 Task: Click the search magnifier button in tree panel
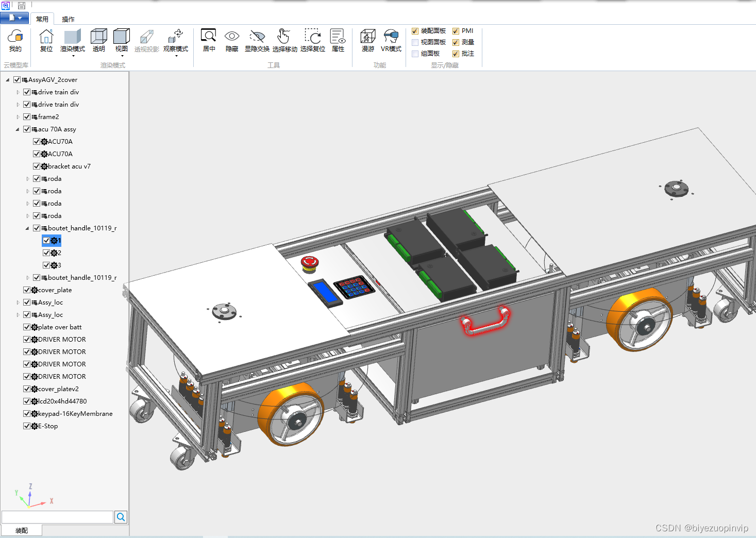pyautogui.click(x=121, y=517)
